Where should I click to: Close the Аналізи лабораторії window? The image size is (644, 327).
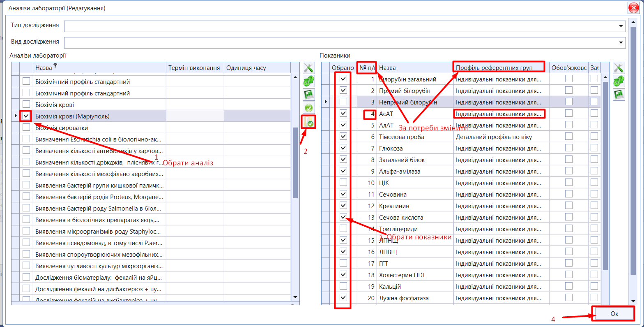(633, 8)
